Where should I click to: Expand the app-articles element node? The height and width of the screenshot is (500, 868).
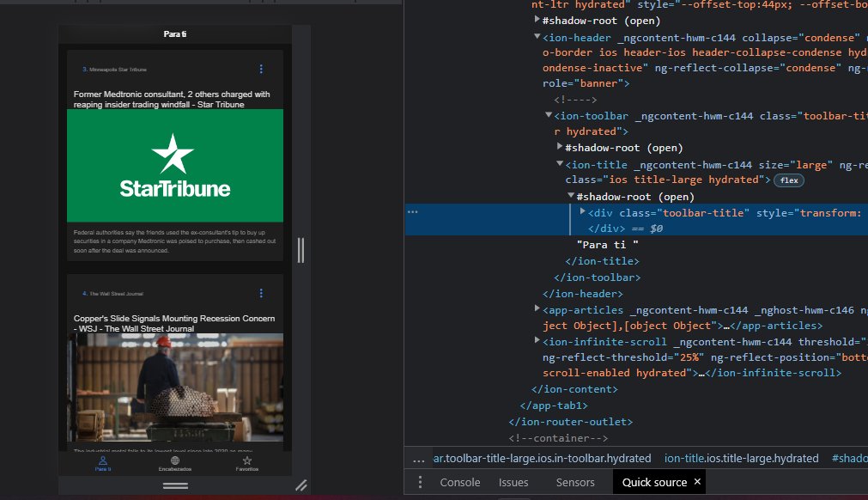[537, 309]
